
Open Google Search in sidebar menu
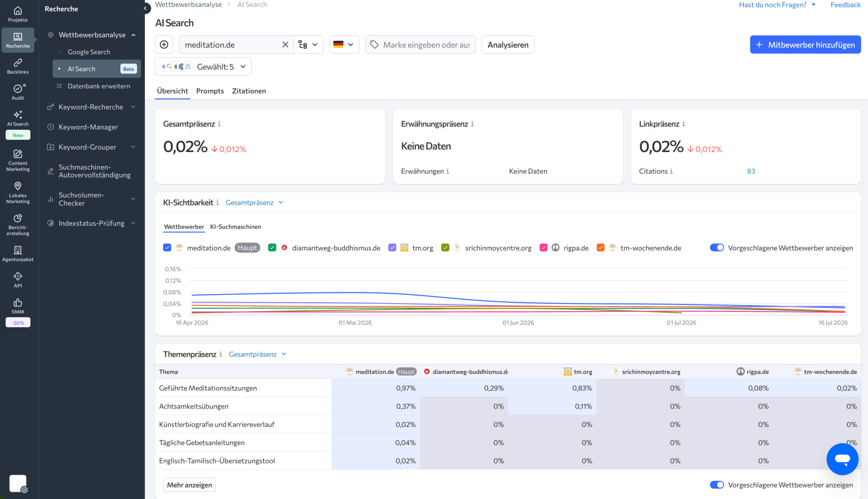tap(89, 52)
